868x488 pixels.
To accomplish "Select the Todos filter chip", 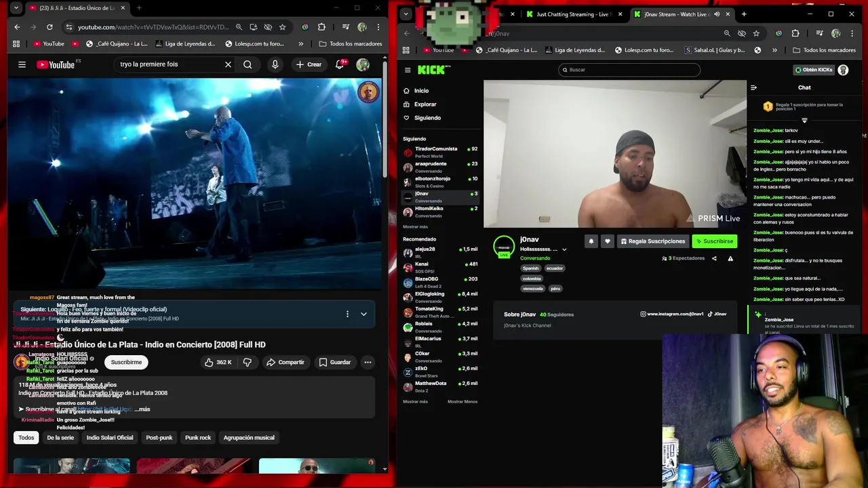I will [x=26, y=437].
